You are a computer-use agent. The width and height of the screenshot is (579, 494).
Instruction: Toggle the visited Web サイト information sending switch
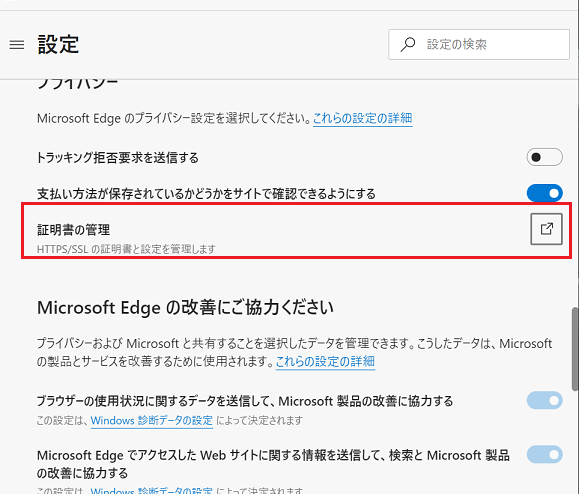pos(545,454)
